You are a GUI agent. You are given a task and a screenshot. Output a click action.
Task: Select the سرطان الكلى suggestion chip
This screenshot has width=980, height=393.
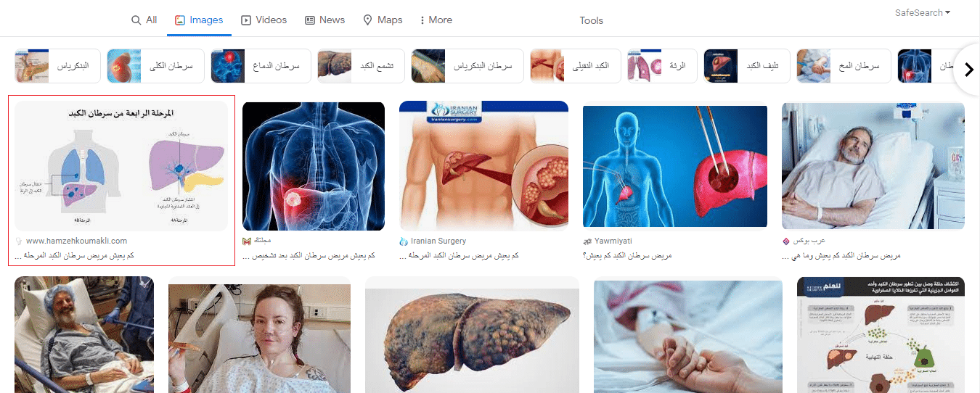tap(155, 66)
